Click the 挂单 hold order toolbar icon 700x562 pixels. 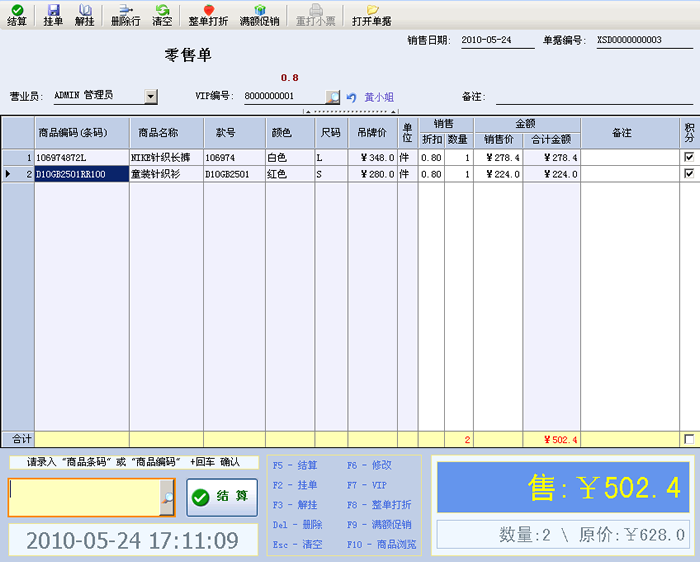[x=53, y=15]
